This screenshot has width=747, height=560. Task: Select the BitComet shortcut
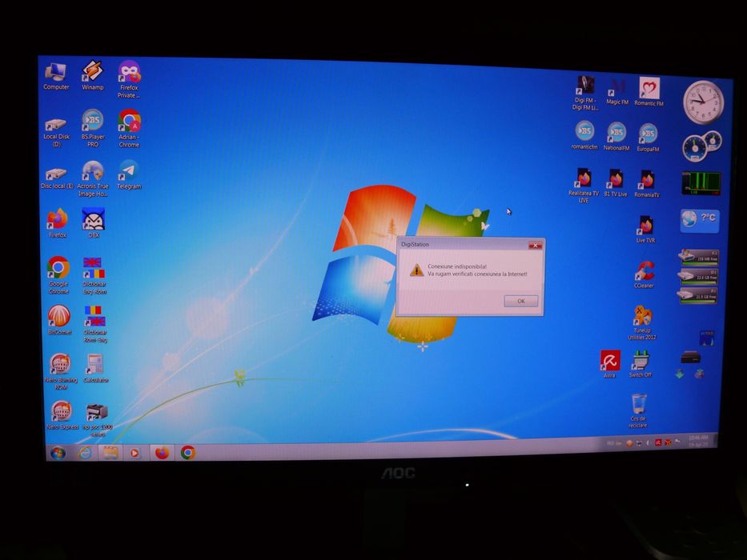click(59, 320)
